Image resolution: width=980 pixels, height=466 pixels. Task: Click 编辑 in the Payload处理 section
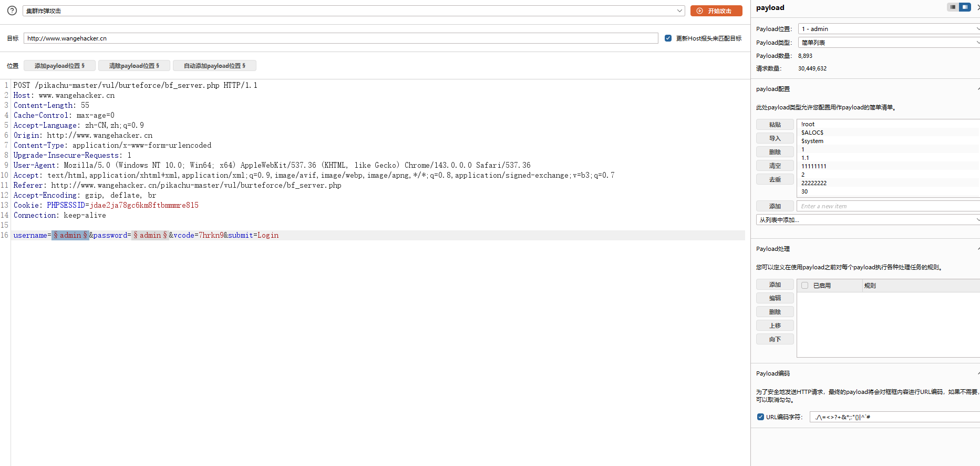tap(775, 298)
